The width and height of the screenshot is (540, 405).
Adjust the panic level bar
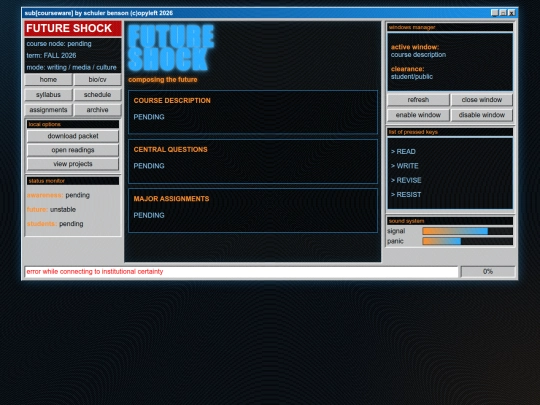468,241
